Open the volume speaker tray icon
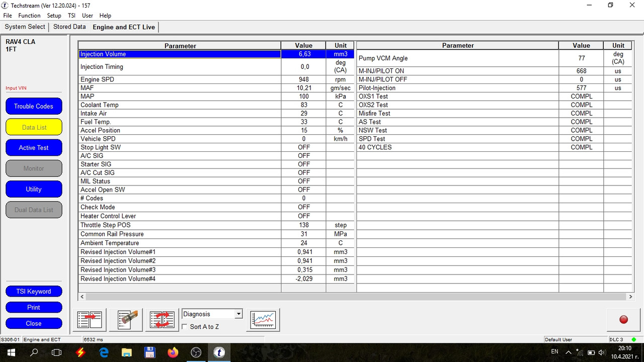644x362 pixels. click(x=602, y=352)
